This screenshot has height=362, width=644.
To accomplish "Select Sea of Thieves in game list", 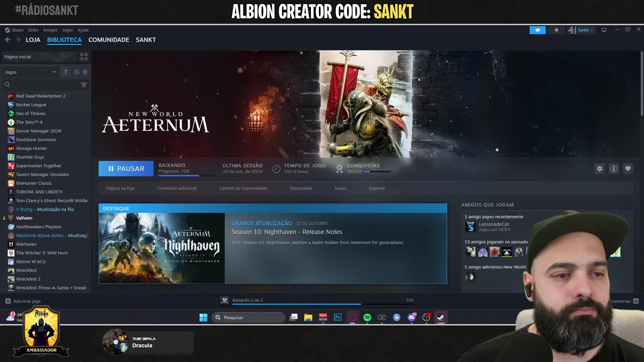I will pyautogui.click(x=31, y=114).
